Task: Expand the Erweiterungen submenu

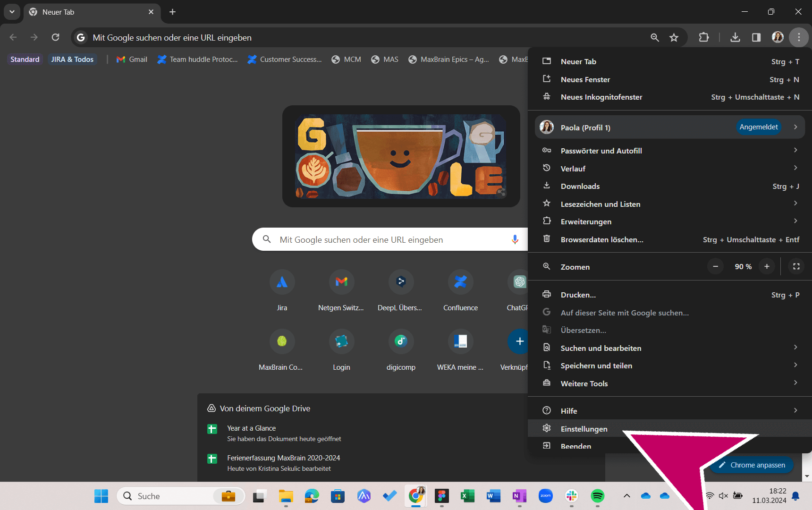Action: pyautogui.click(x=795, y=221)
